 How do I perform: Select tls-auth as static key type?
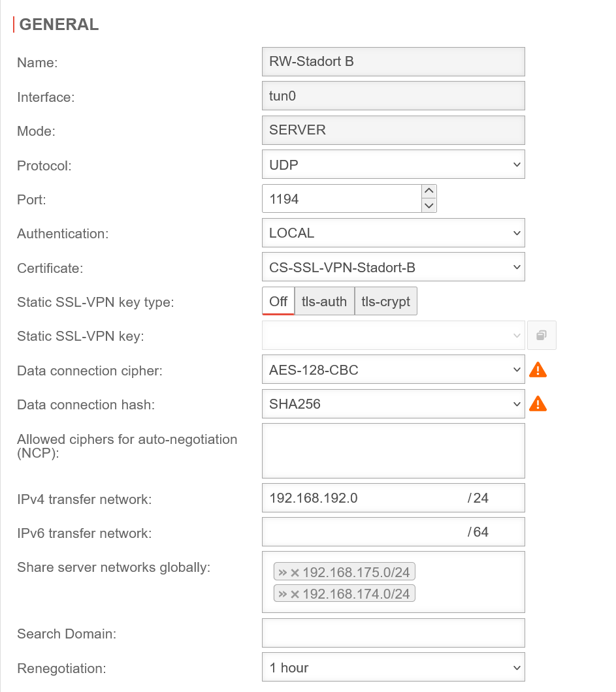(324, 302)
